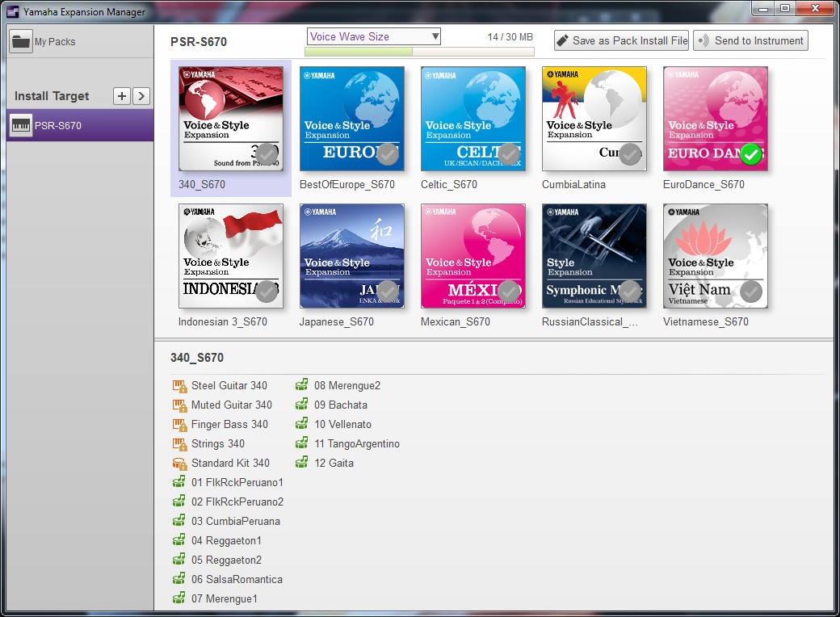Click the 05 Reggaeton2 style icon
This screenshot has height=617, width=840.
179,560
